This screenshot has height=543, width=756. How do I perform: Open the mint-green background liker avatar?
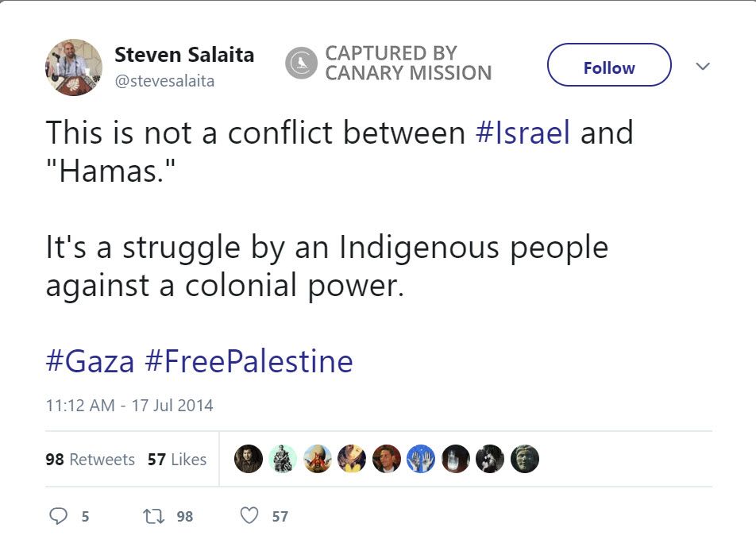283,459
